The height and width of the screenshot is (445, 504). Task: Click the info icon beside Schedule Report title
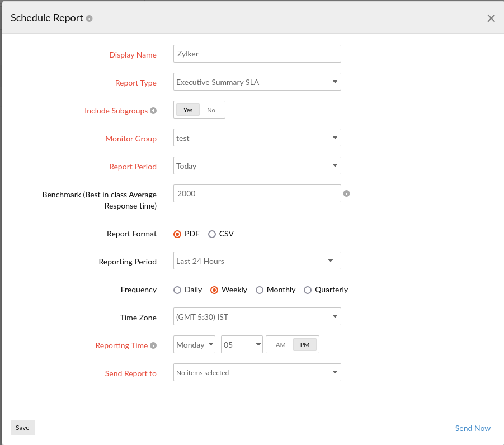pyautogui.click(x=88, y=18)
